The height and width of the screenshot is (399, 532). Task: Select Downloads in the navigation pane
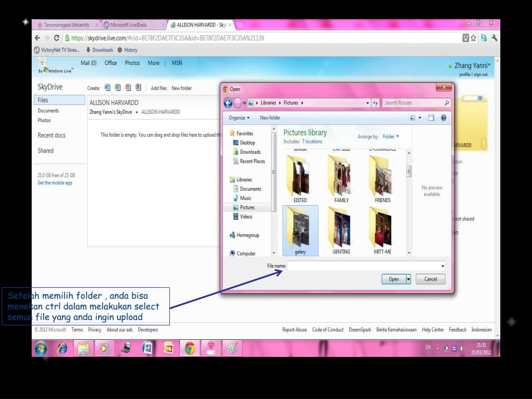click(x=247, y=152)
